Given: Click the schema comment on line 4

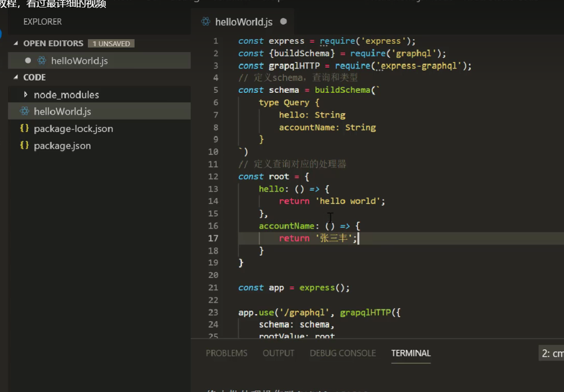Looking at the screenshot, I should (x=298, y=78).
